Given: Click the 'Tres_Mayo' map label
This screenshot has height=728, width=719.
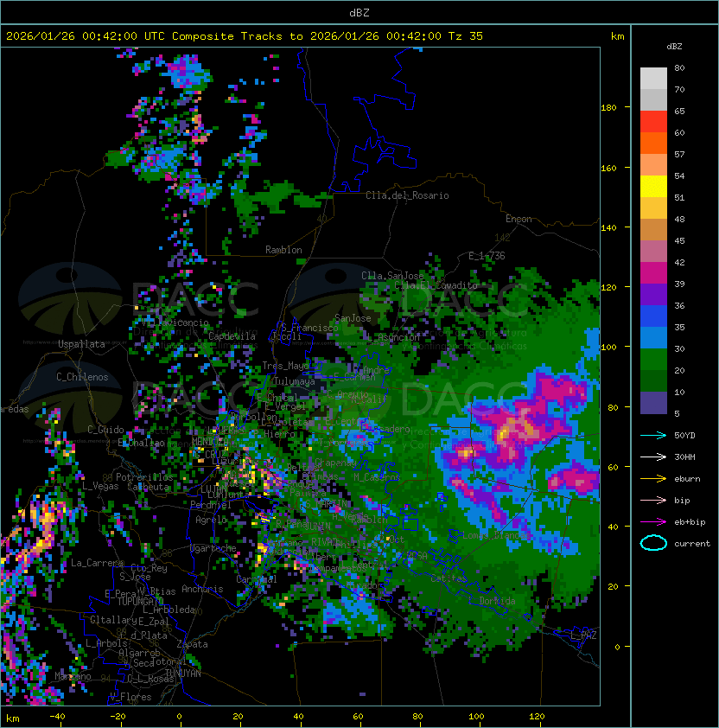Looking at the screenshot, I should click(285, 366).
